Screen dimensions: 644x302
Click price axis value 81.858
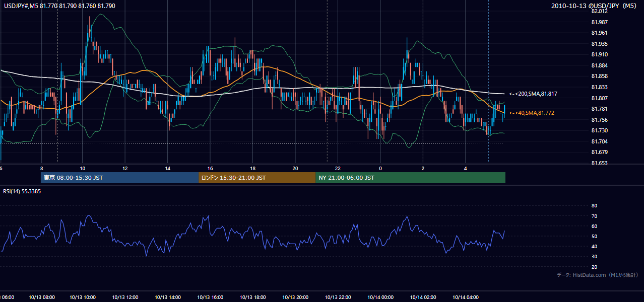599,76
